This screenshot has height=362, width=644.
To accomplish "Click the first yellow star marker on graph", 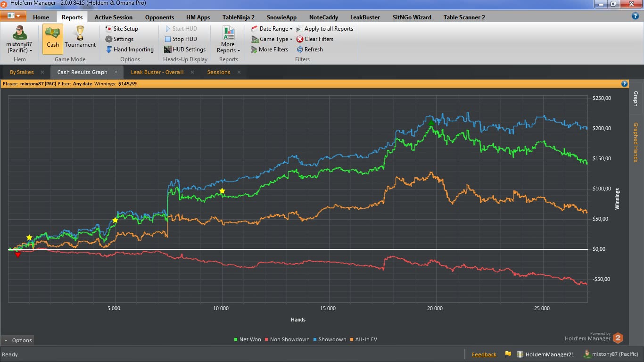I will (29, 238).
